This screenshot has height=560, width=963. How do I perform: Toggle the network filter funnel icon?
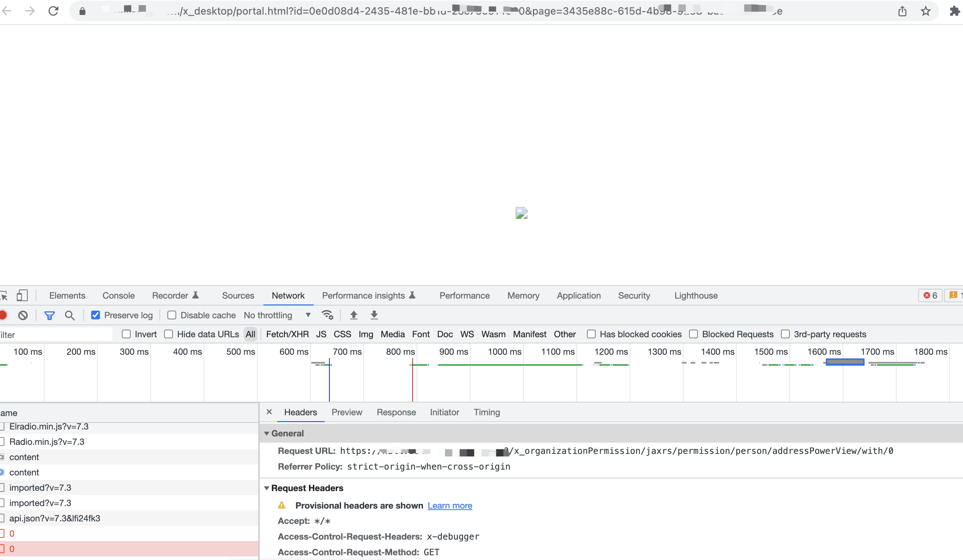(49, 315)
